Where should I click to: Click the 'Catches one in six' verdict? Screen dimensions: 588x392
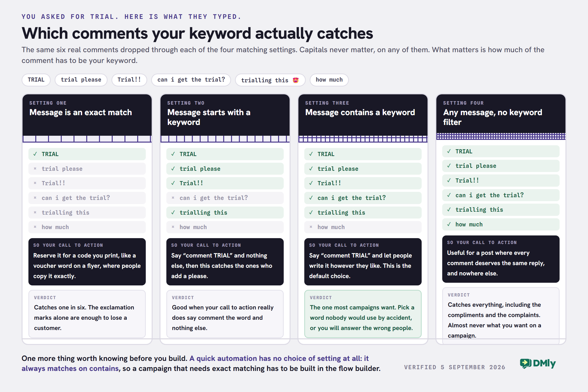click(87, 314)
